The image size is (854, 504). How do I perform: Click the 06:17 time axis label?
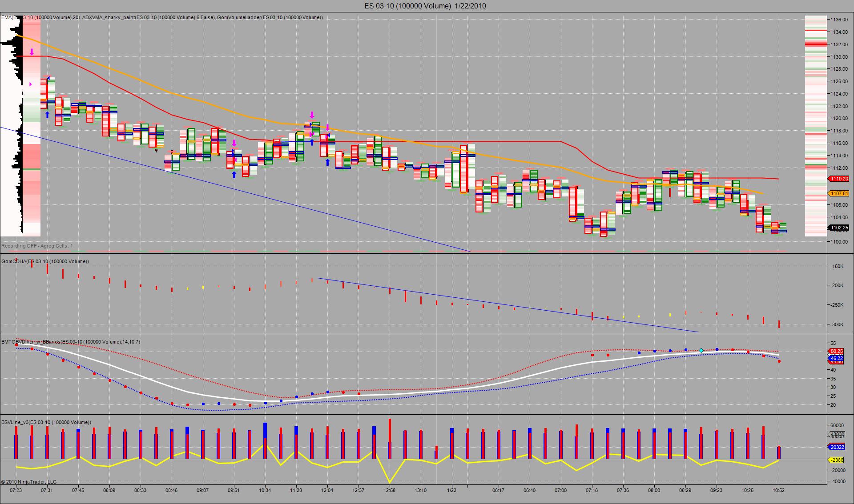pos(499,490)
